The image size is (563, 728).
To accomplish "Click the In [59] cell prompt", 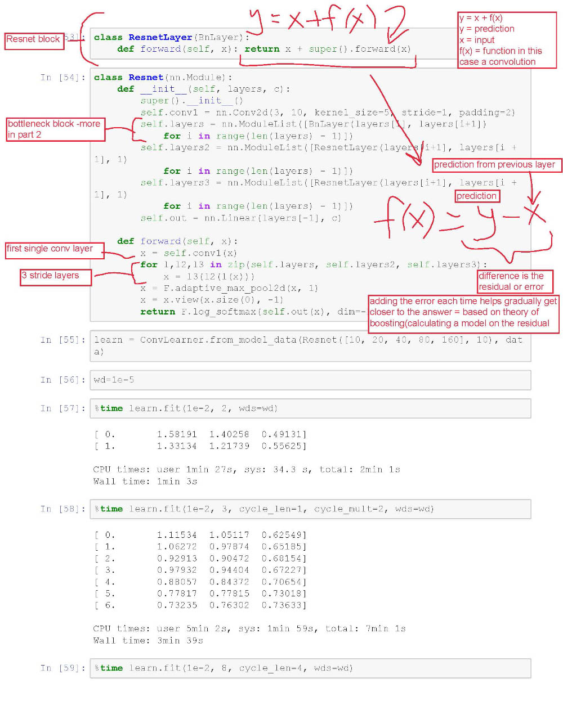I will (x=62, y=668).
